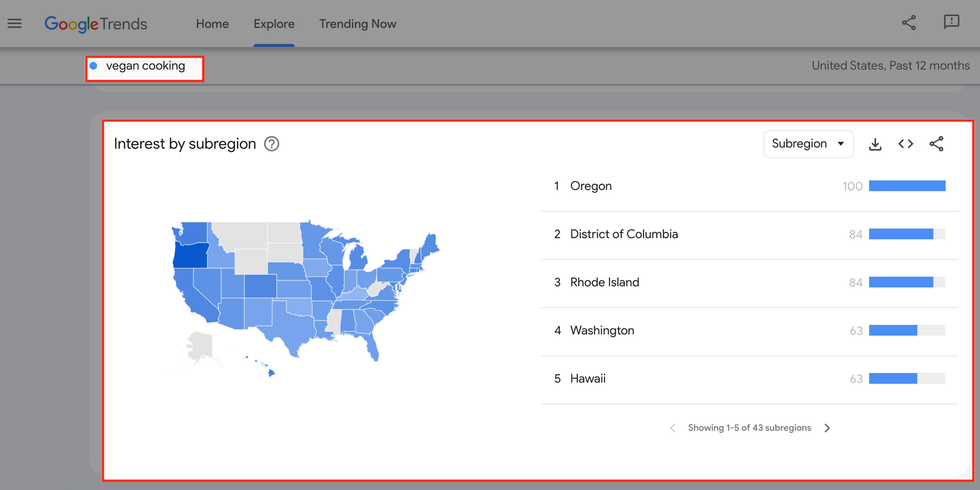Click Oregon state on the map
This screenshot has width=980, height=490.
pos(190,254)
